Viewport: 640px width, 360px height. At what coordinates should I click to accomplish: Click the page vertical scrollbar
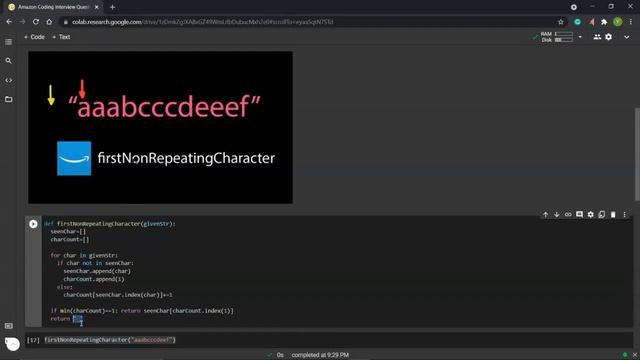637,154
